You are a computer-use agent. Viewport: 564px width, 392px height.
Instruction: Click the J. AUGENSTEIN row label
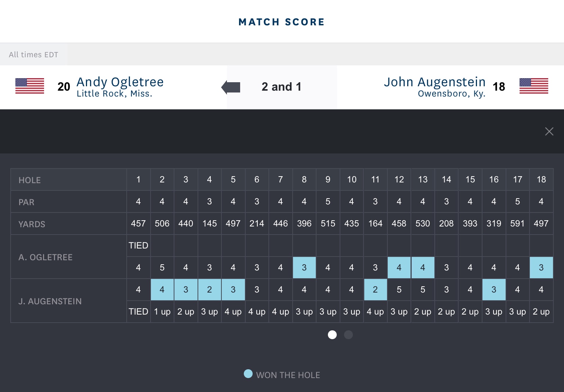[x=50, y=301]
